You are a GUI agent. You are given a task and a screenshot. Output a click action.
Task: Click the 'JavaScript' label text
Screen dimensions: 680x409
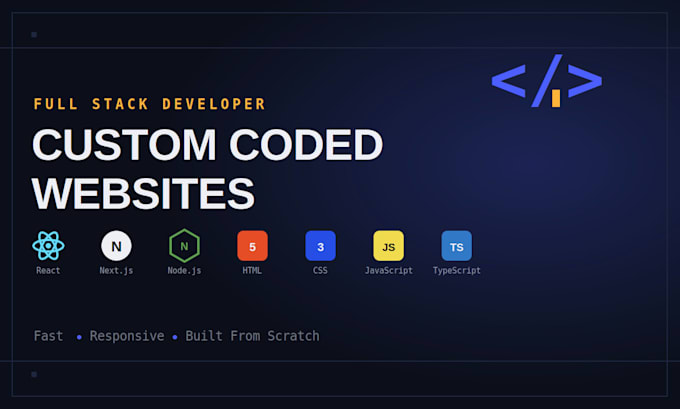pyautogui.click(x=389, y=271)
